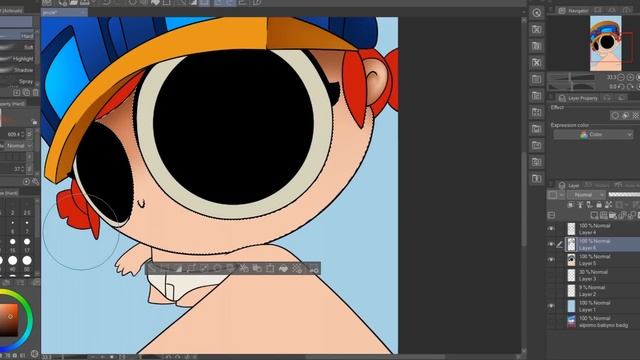Zoom out with Navigator minus button
This screenshot has height=360, width=640.
(621, 77)
